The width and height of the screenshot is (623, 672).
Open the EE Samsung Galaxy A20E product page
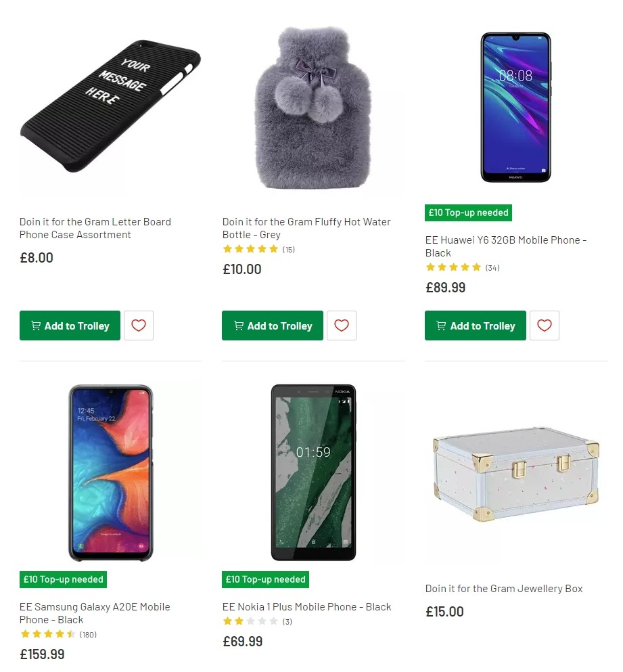(x=95, y=613)
